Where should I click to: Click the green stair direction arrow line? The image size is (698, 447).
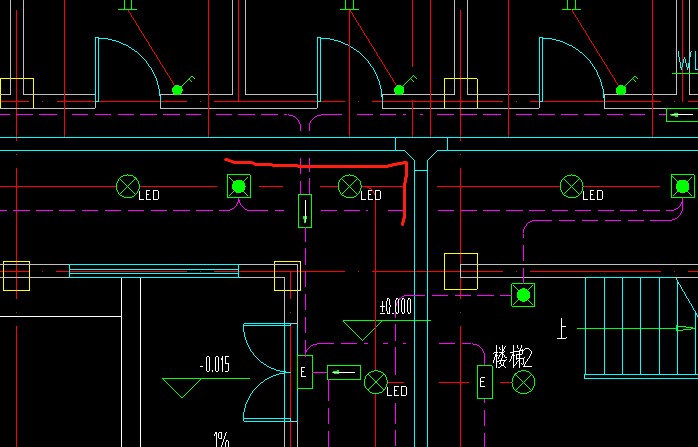point(636,329)
